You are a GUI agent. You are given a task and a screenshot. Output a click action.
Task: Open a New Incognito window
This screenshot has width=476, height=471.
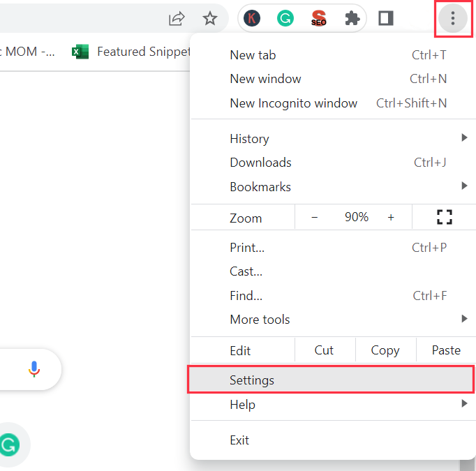334,103
